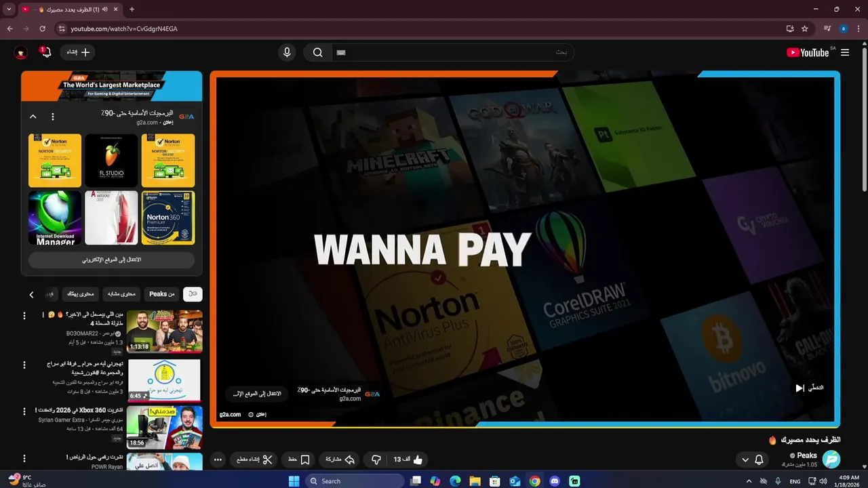868x488 pixels.
Task: Dislike the video with thumbs down
Action: click(376, 460)
